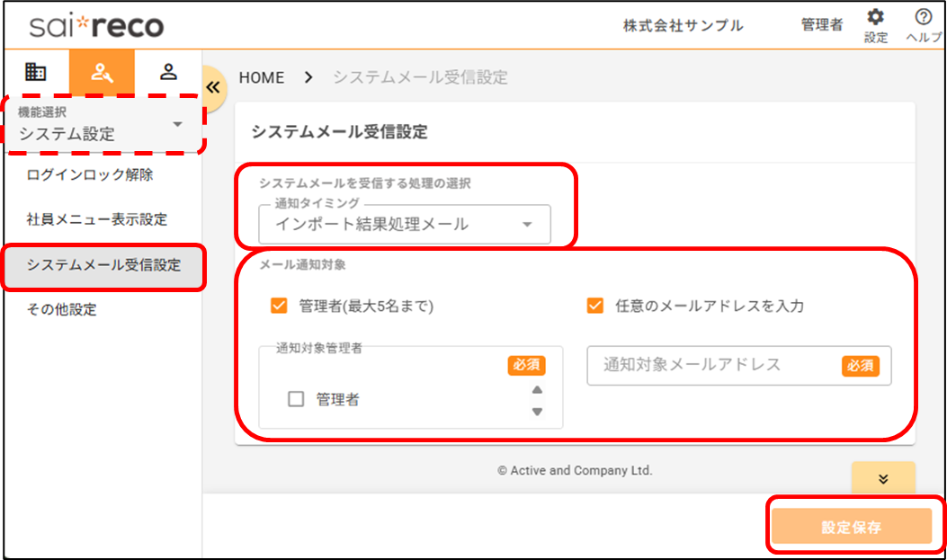Open ログインロック解除 menu item
947x560 pixels.
click(x=90, y=174)
